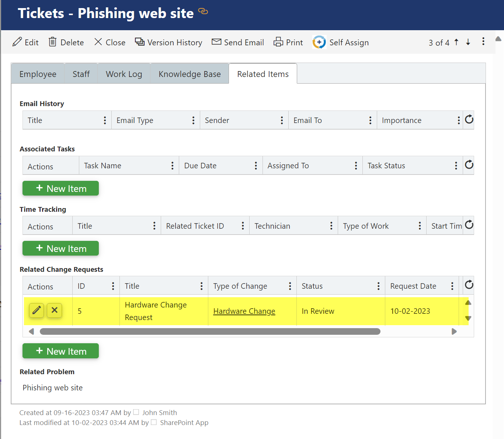Open the Task Name column menu

click(172, 166)
